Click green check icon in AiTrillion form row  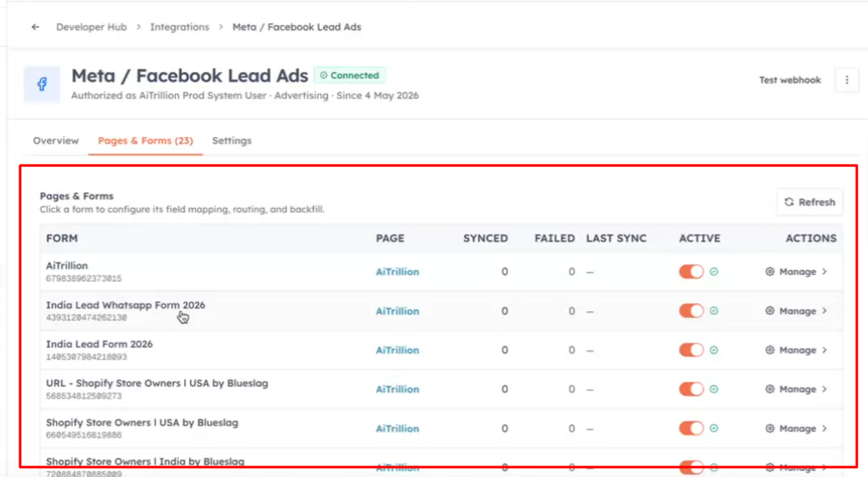pyautogui.click(x=714, y=272)
